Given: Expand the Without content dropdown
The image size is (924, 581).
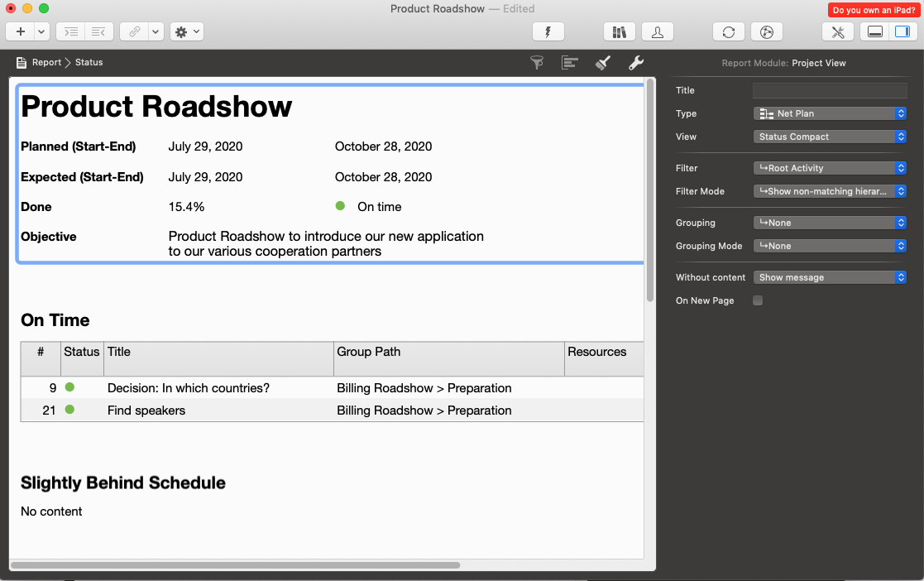Looking at the screenshot, I should tap(830, 277).
